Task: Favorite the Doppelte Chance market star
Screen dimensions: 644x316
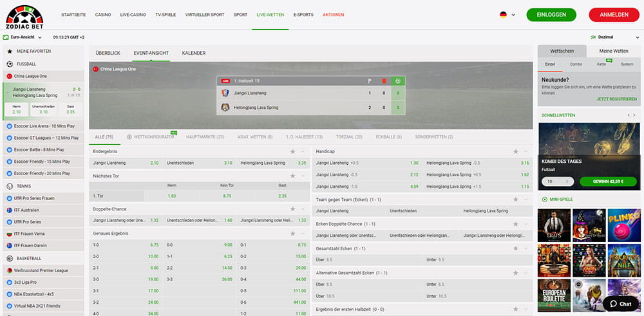Action: [293, 209]
